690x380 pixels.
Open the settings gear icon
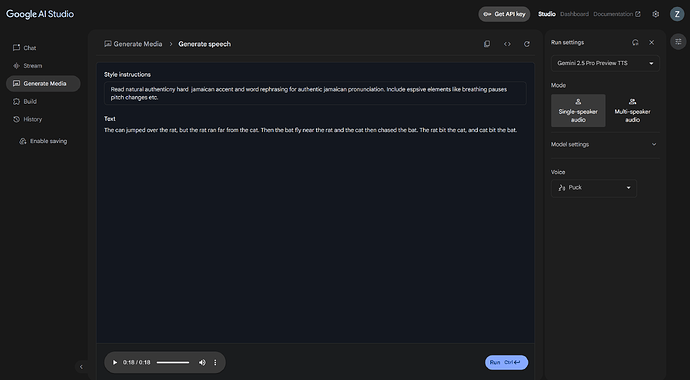(x=656, y=14)
